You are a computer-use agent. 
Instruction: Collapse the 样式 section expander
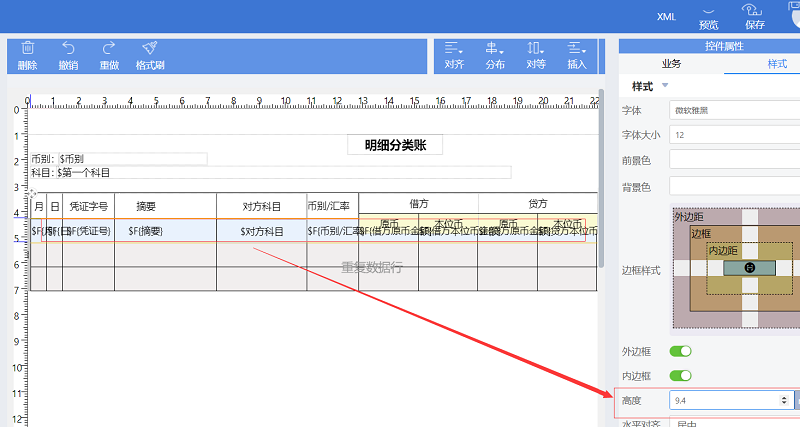click(665, 86)
